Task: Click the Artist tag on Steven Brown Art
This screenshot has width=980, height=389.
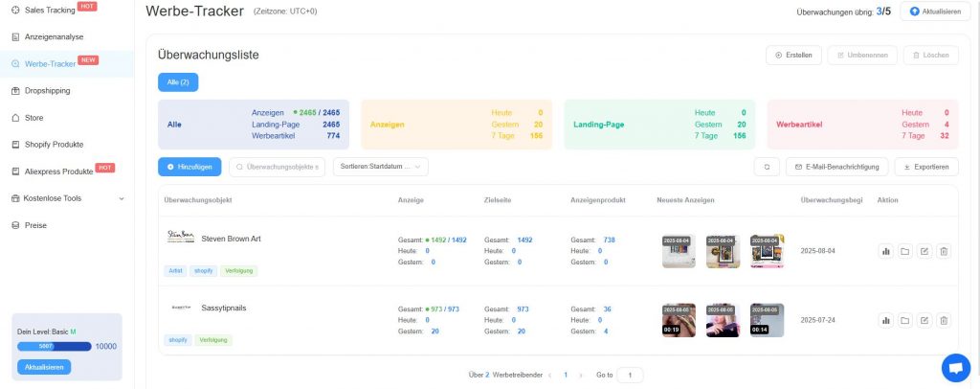Action: click(174, 271)
